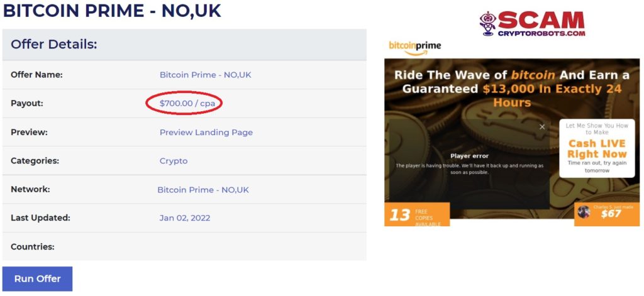644x296 pixels.
Task: Click Charles S. avatar picture
Action: 584,212
